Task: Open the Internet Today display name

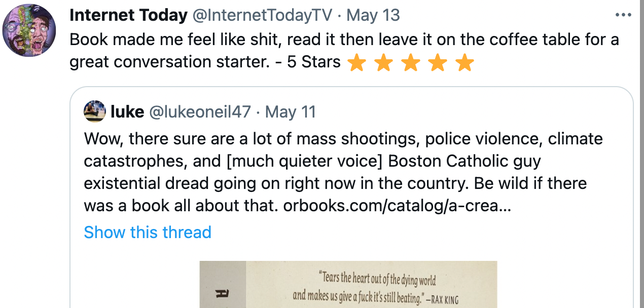Action: coord(128,15)
